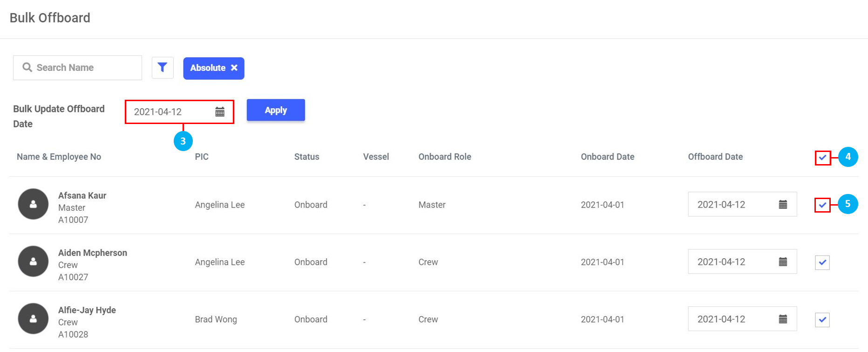Open Alfie-Jay Hyde's offboard date calendar
This screenshot has width=868, height=352.
pyautogui.click(x=783, y=319)
